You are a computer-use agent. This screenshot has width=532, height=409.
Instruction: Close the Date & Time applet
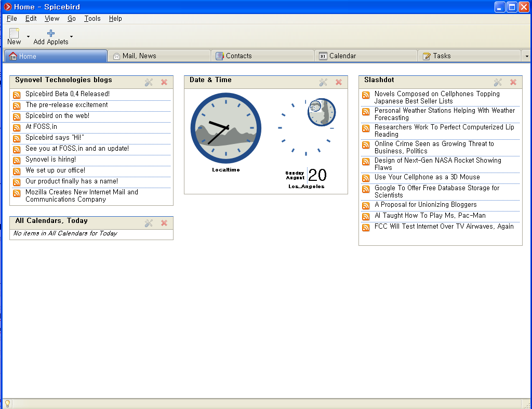click(x=339, y=82)
